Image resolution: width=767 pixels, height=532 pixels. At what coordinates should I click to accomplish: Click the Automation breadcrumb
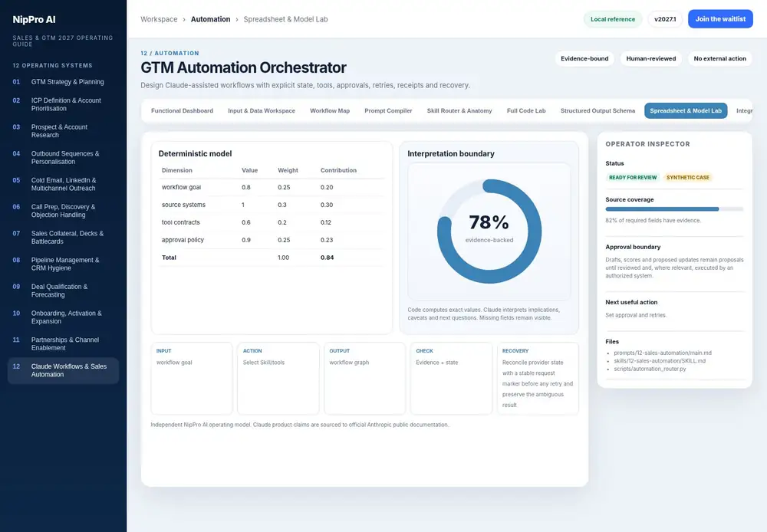coord(210,19)
